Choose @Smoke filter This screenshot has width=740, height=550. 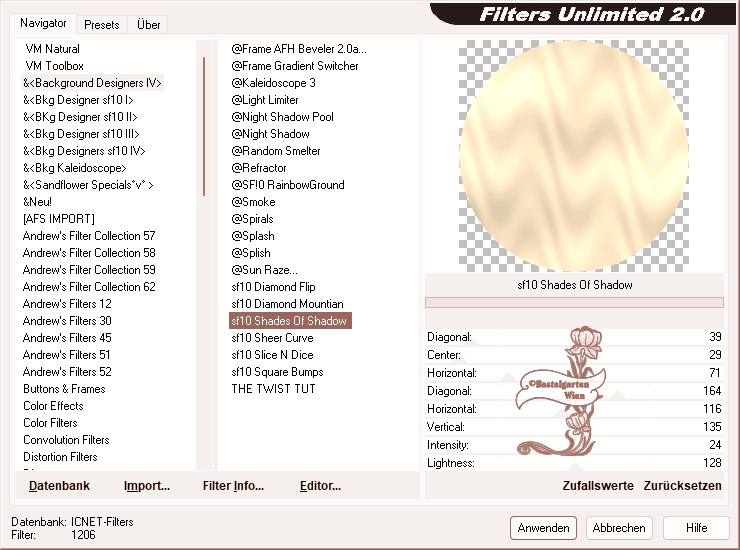tap(253, 202)
